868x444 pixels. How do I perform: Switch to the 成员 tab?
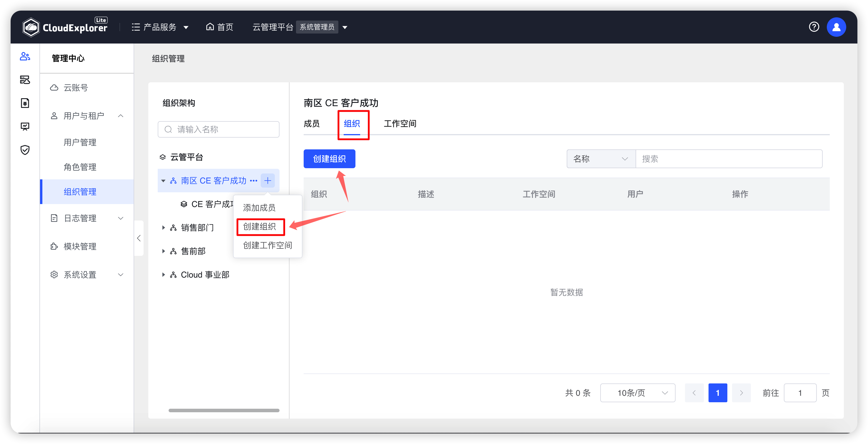click(x=311, y=123)
